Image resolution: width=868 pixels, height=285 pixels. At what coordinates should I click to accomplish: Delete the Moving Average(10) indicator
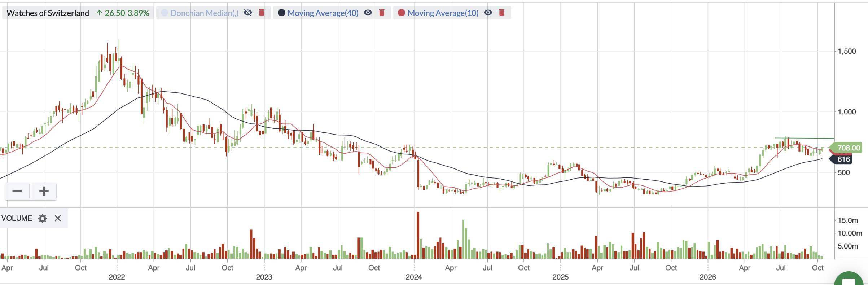[501, 13]
